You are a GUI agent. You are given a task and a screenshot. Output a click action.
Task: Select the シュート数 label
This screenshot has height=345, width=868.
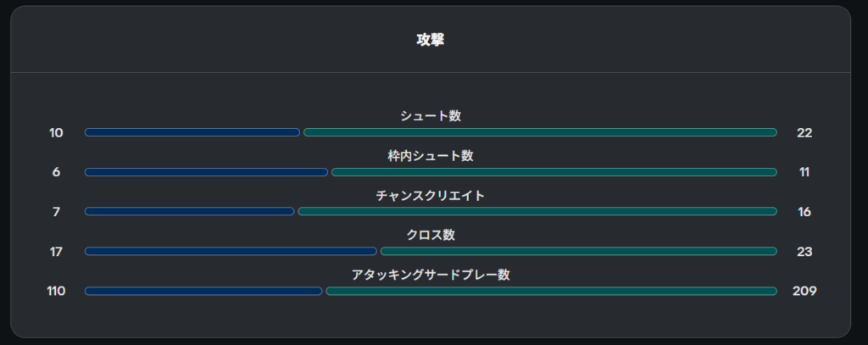click(x=431, y=116)
